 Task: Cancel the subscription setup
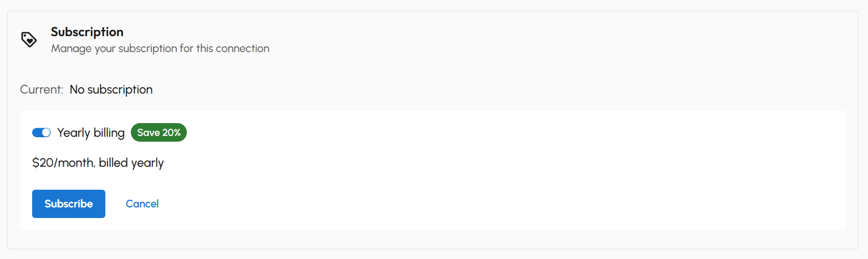tap(142, 204)
